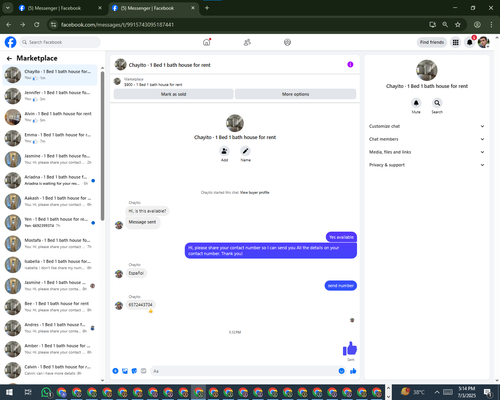This screenshot has width=500, height=400.
Task: Show hidden system tray icons
Action: 437,392
